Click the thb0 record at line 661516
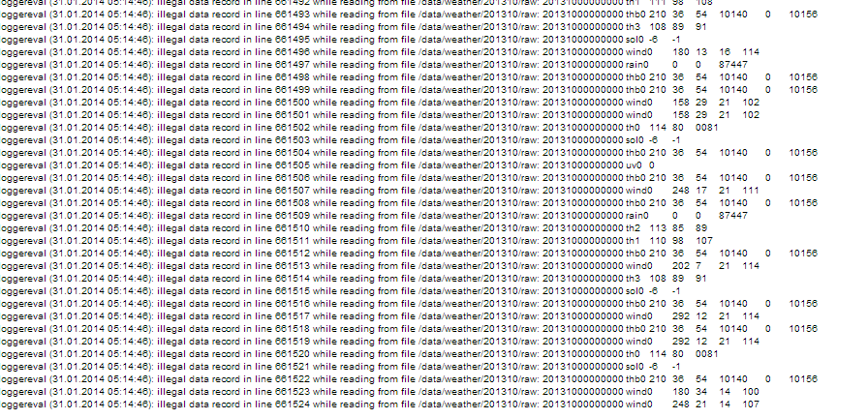 pos(409,304)
